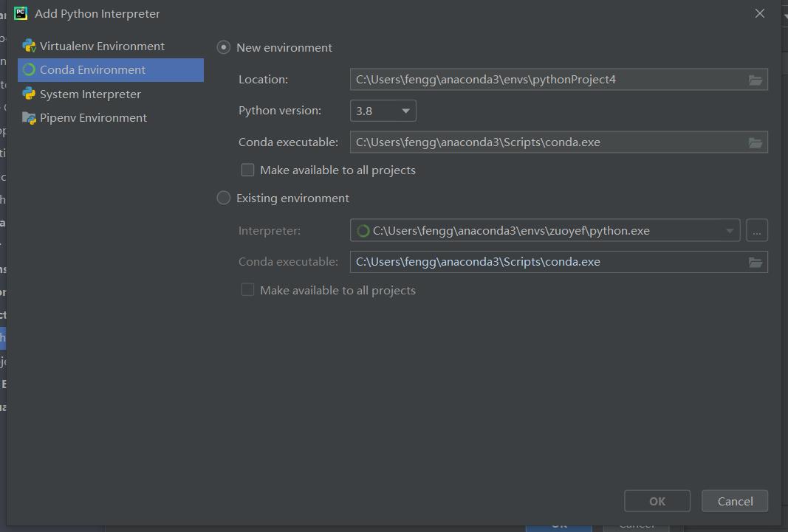Close the Add Python Interpreter dialog
The image size is (788, 532).
[760, 13]
